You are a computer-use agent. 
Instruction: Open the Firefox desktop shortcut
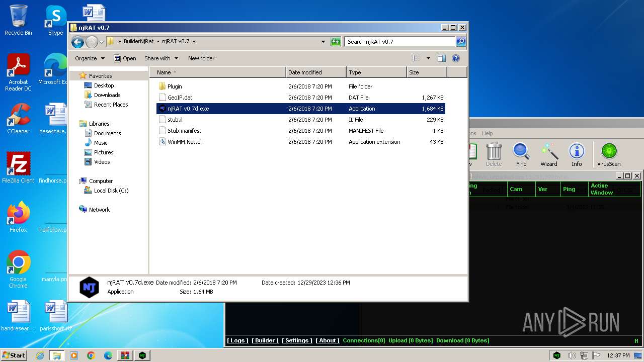[18, 217]
